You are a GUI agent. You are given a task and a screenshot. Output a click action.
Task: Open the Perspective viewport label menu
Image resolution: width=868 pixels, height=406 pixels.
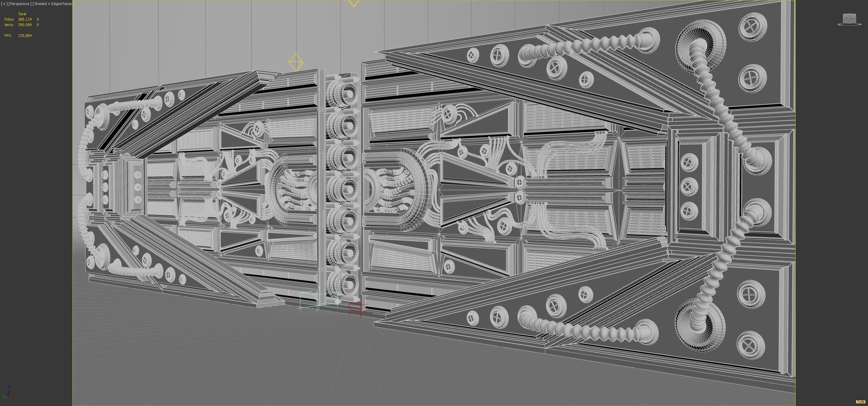19,4
